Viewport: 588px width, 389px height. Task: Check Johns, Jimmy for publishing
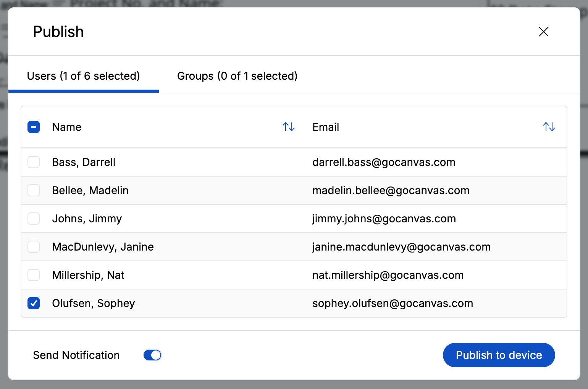[34, 219]
